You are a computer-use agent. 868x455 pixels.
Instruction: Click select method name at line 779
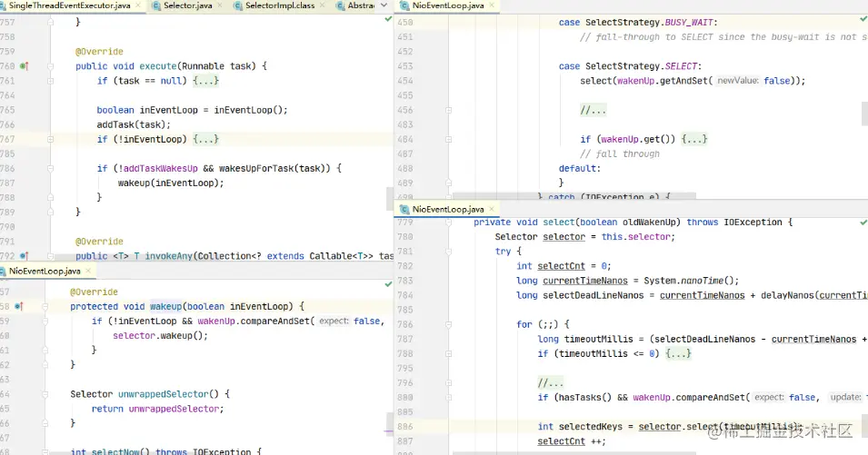[x=559, y=223]
